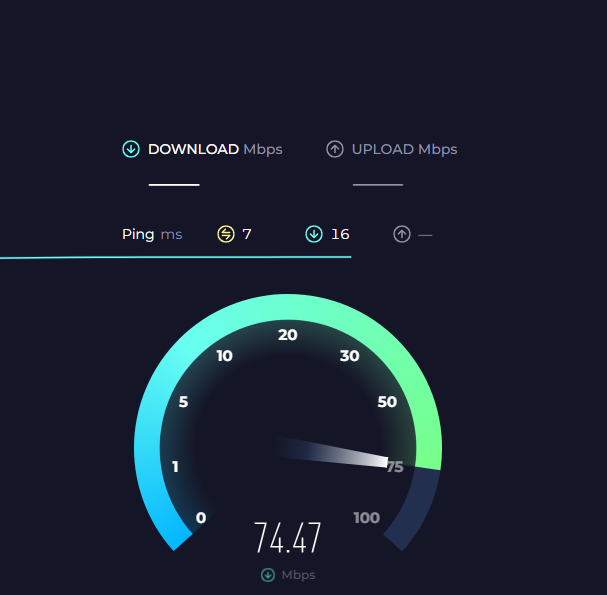Screen dimensions: 607x595
Task: Click the teal test progress line
Action: coord(175,257)
